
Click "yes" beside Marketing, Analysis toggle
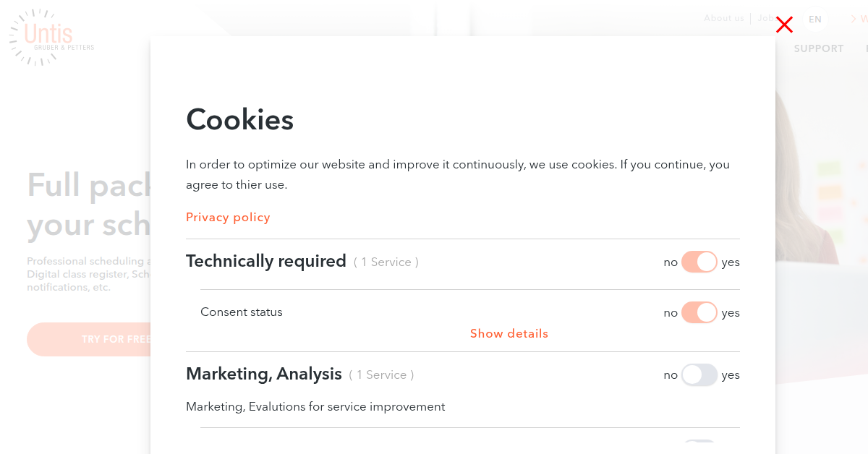[x=731, y=375]
